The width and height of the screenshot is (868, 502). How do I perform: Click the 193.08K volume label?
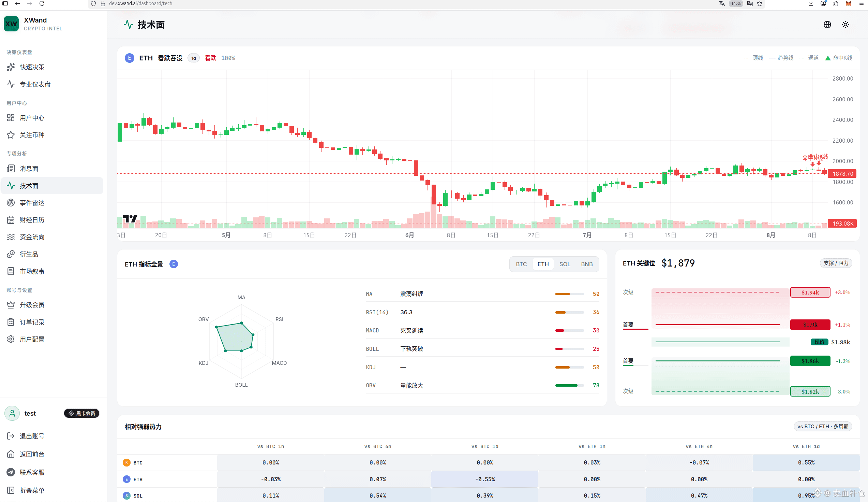click(x=842, y=224)
